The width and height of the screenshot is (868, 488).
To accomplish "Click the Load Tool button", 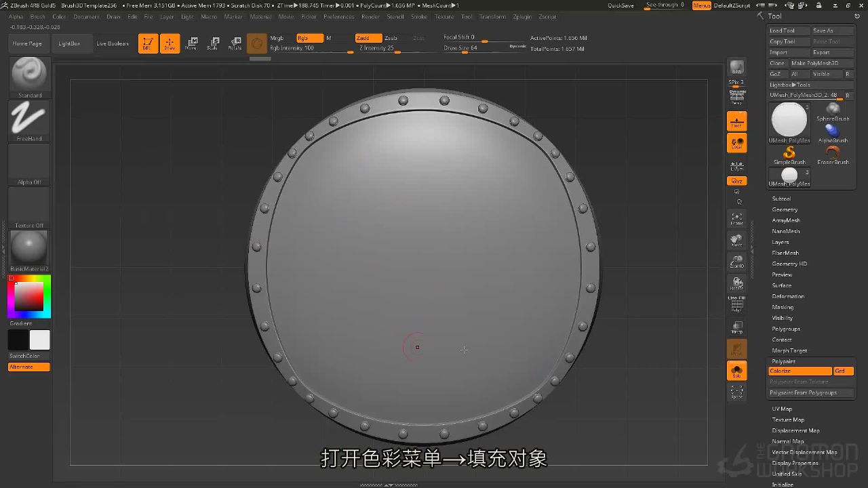I will pyautogui.click(x=789, y=30).
